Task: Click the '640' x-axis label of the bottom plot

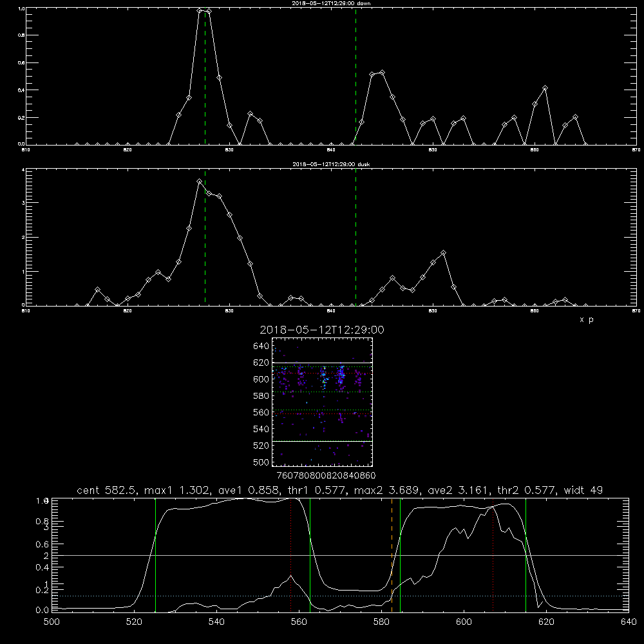Action: click(x=629, y=622)
